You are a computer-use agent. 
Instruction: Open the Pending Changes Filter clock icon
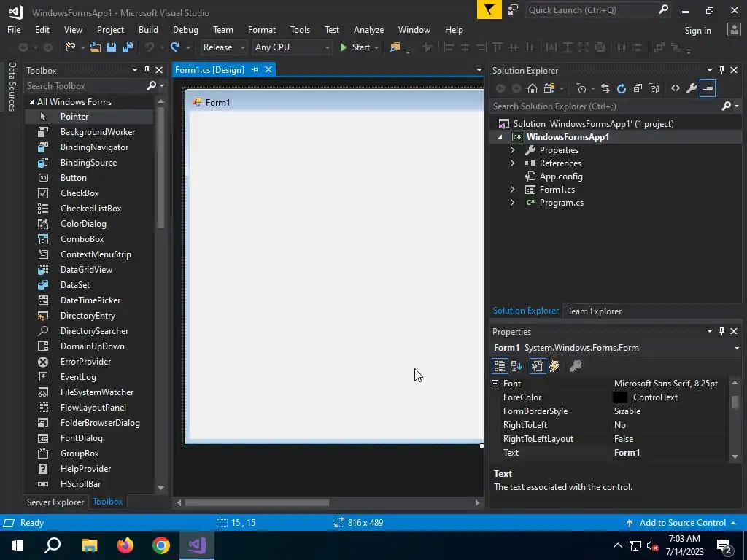[581, 88]
